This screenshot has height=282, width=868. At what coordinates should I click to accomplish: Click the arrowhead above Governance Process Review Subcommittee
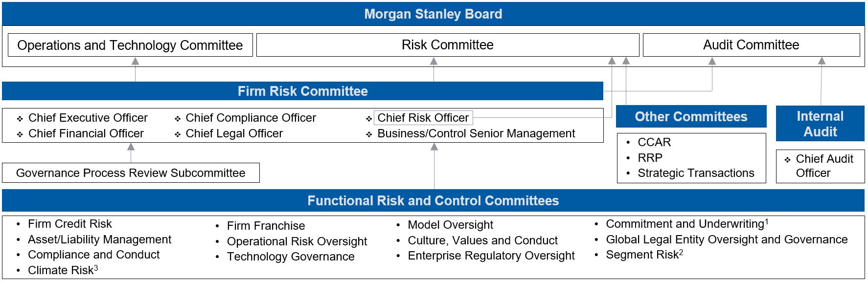point(131,147)
